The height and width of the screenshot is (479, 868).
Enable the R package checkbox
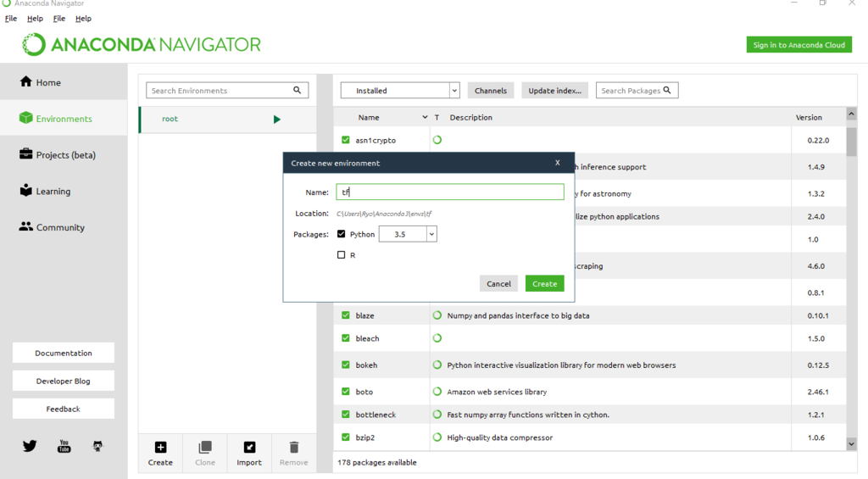[341, 254]
